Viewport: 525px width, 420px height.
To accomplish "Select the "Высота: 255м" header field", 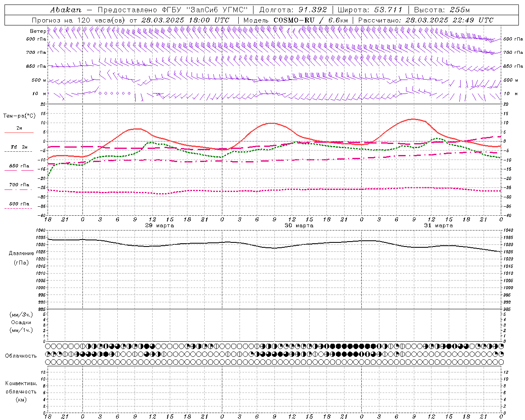I will (442, 10).
